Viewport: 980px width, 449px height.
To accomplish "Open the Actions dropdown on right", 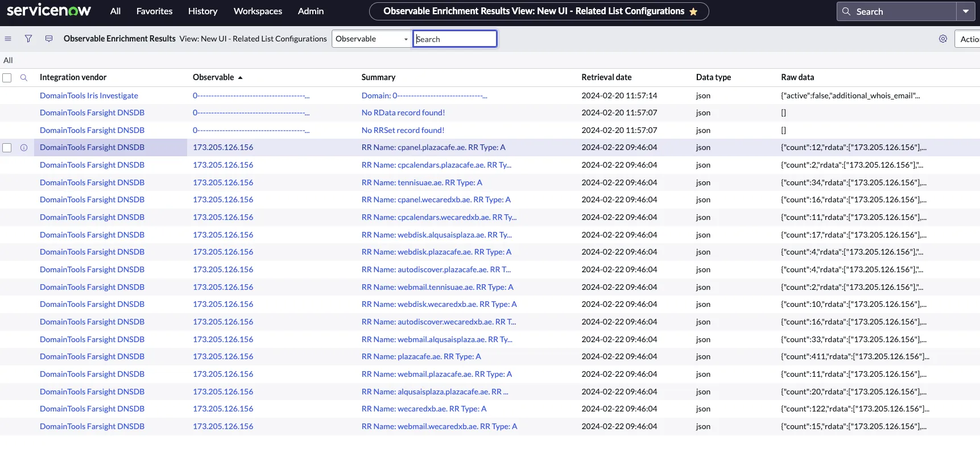I will [967, 39].
